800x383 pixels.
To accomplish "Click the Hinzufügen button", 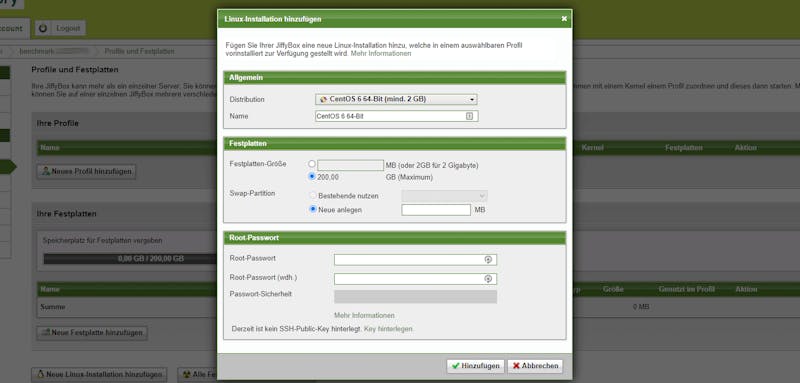I will 476,366.
